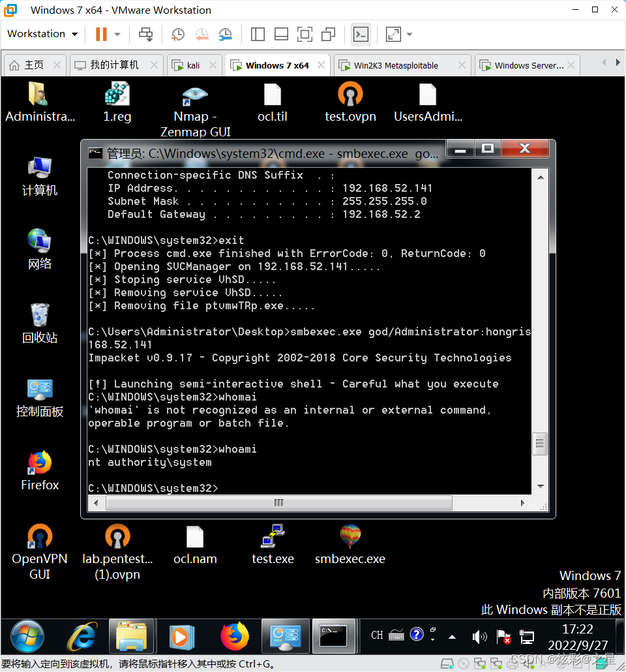
Task: Click the cmd vertical scrollbar thumb
Action: point(540,444)
